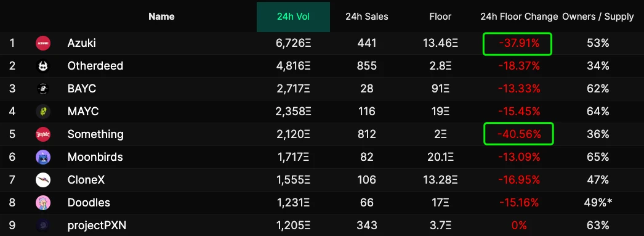644x236 pixels.
Task: Sort by 24h Floor Change header
Action: [x=519, y=17]
